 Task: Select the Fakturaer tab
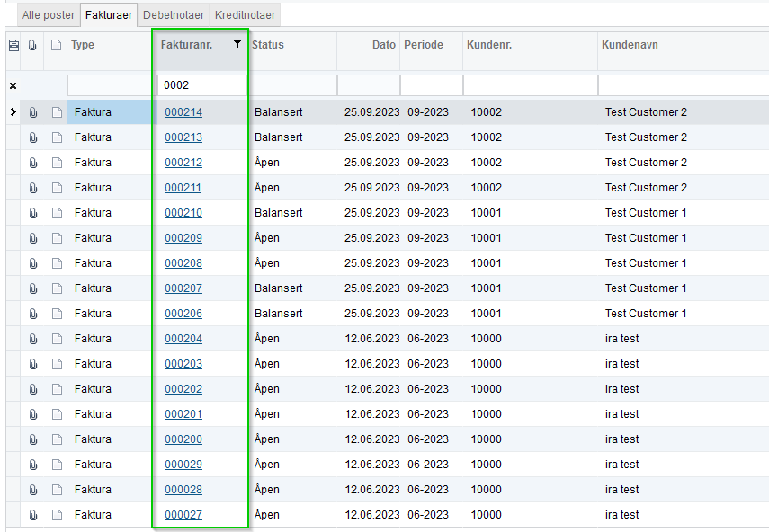pyautogui.click(x=109, y=14)
